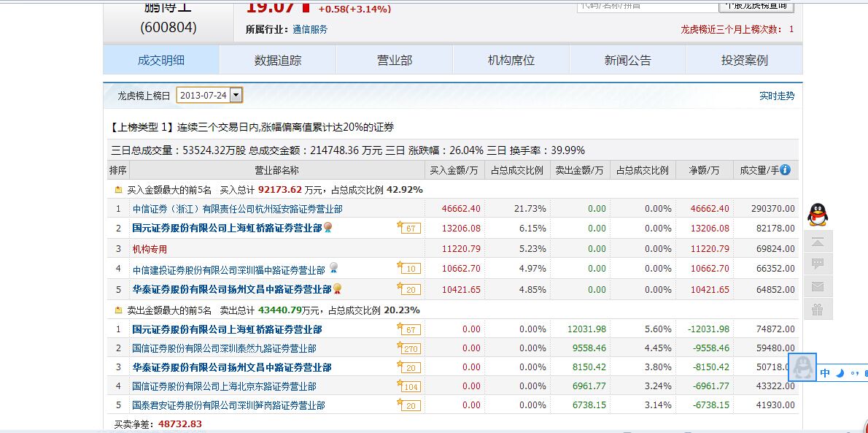Image resolution: width=868 pixels, height=433 pixels.
Task: Open the 机构席位 tab
Action: pos(511,60)
